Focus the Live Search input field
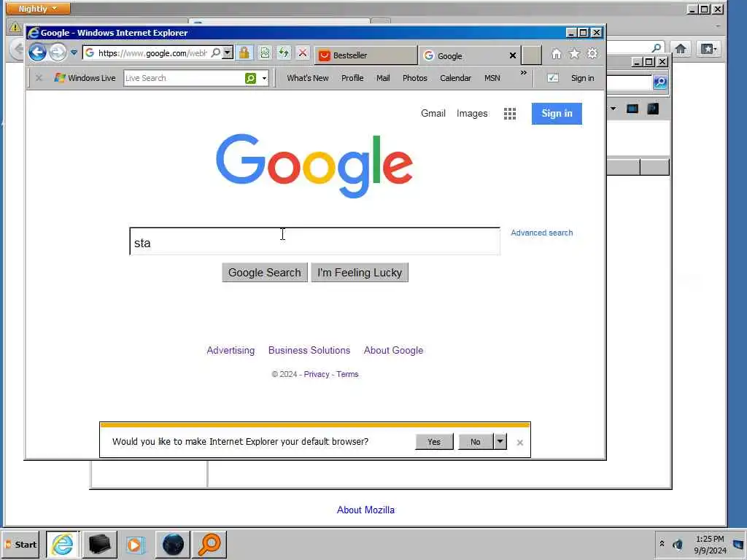Image resolution: width=747 pixels, height=560 pixels. click(183, 78)
